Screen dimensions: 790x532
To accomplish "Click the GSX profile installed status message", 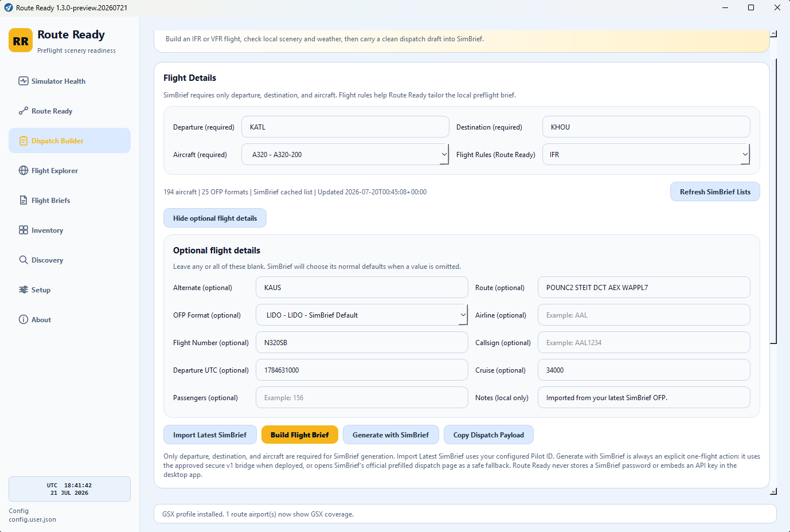I will [x=258, y=514].
